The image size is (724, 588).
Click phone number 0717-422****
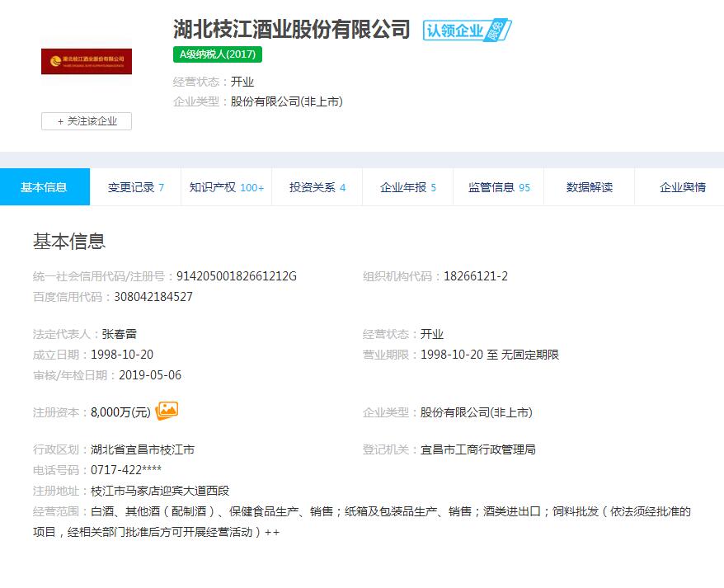(x=126, y=470)
